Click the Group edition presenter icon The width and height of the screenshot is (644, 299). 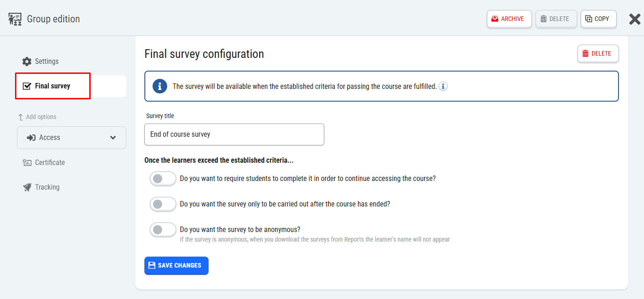click(15, 19)
